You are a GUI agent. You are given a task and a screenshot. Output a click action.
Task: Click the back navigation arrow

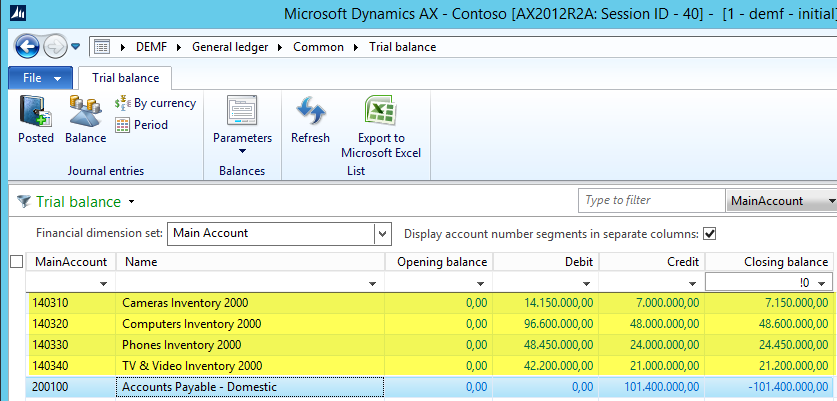[x=27, y=47]
